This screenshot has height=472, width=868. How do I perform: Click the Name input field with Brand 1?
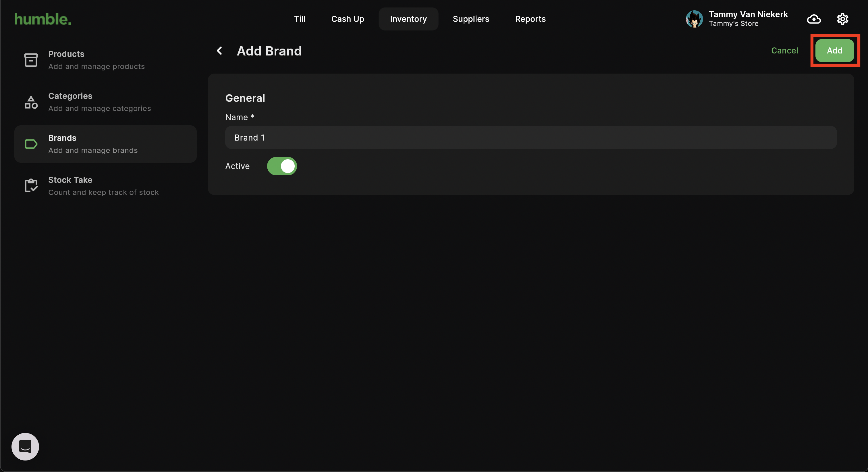click(x=531, y=138)
